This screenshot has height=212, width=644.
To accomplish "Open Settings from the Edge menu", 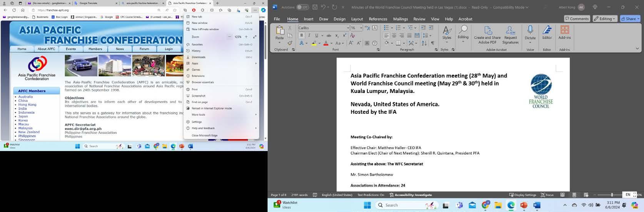I will (221, 122).
